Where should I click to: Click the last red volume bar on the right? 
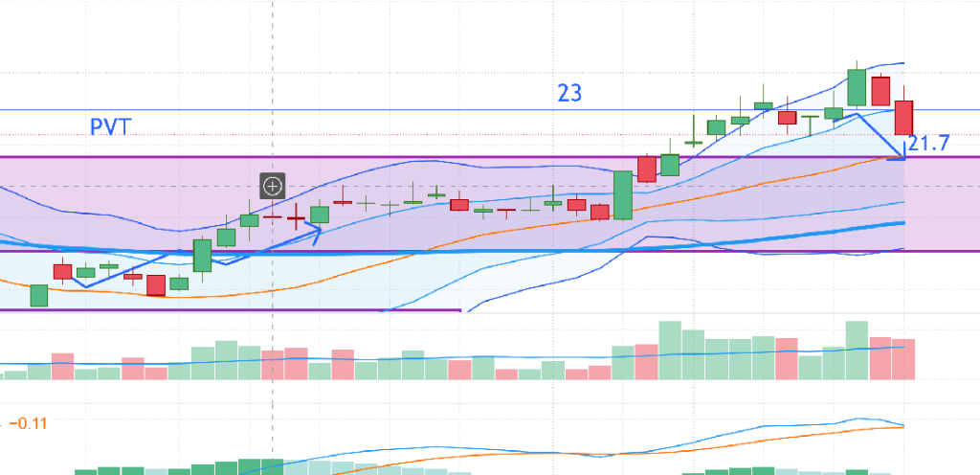pyautogui.click(x=903, y=359)
